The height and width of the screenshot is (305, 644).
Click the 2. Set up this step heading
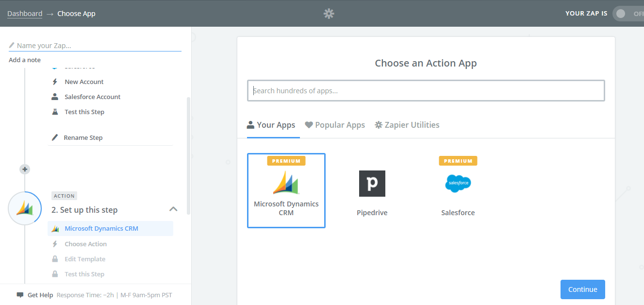pyautogui.click(x=84, y=210)
